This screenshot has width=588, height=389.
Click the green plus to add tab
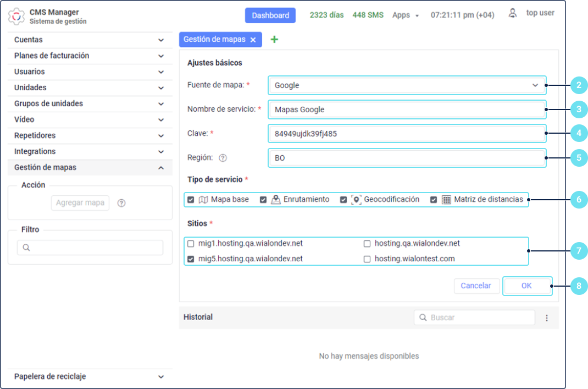point(274,40)
